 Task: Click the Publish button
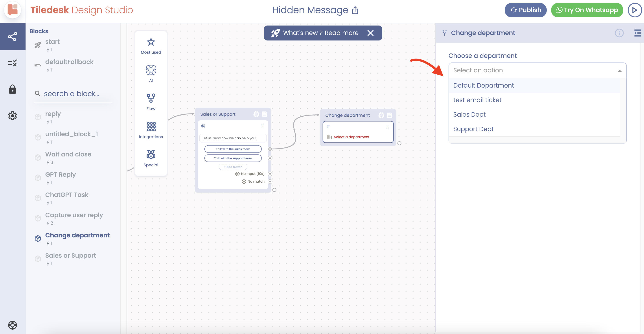525,10
